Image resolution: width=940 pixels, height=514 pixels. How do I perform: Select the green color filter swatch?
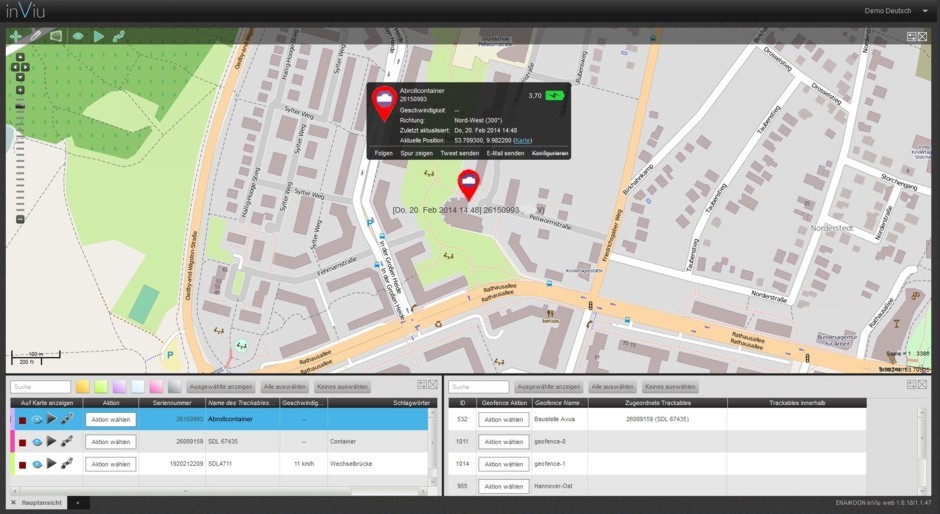101,387
